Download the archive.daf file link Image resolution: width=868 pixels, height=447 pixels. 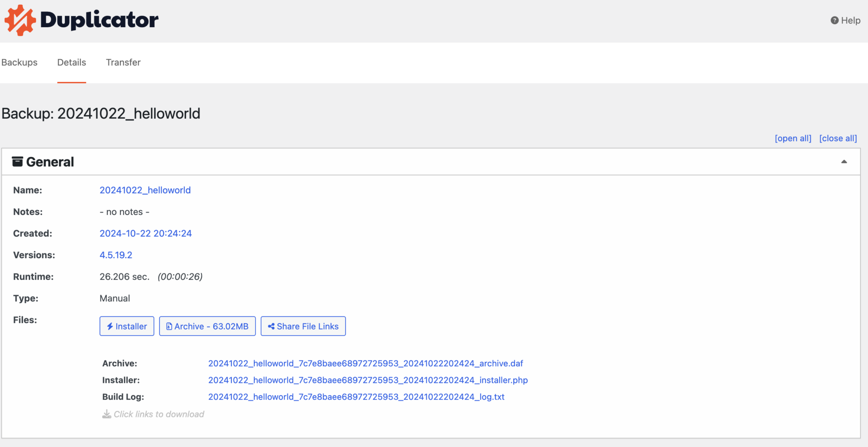coord(365,363)
